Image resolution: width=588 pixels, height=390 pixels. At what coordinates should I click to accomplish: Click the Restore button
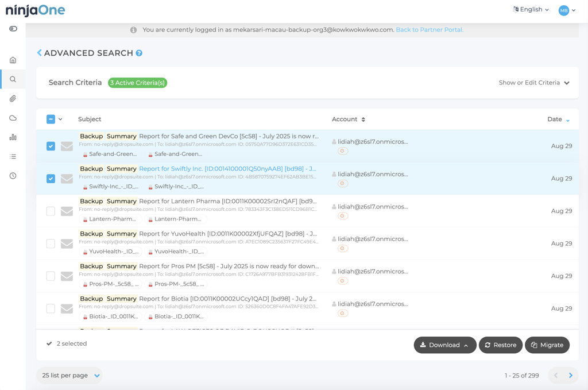[500, 345]
